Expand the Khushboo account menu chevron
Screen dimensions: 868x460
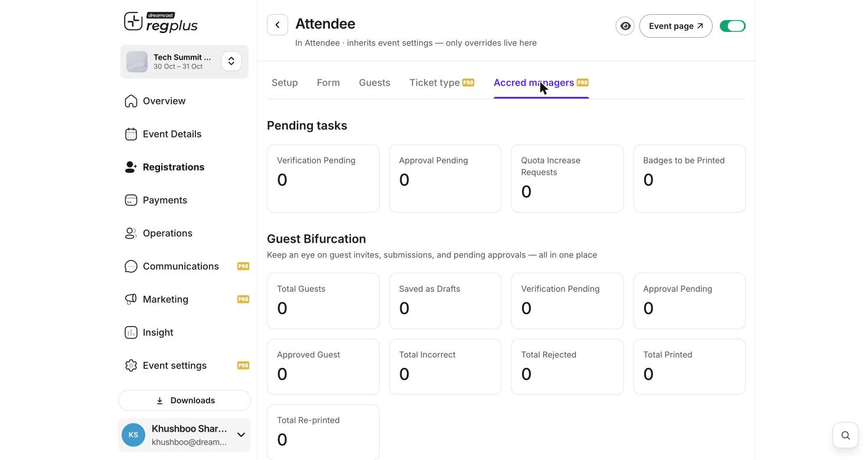[241, 435]
